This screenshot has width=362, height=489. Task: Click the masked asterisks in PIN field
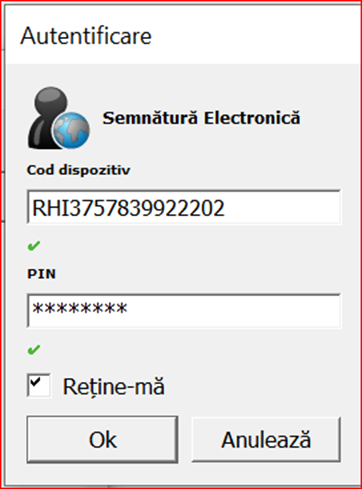point(80,309)
